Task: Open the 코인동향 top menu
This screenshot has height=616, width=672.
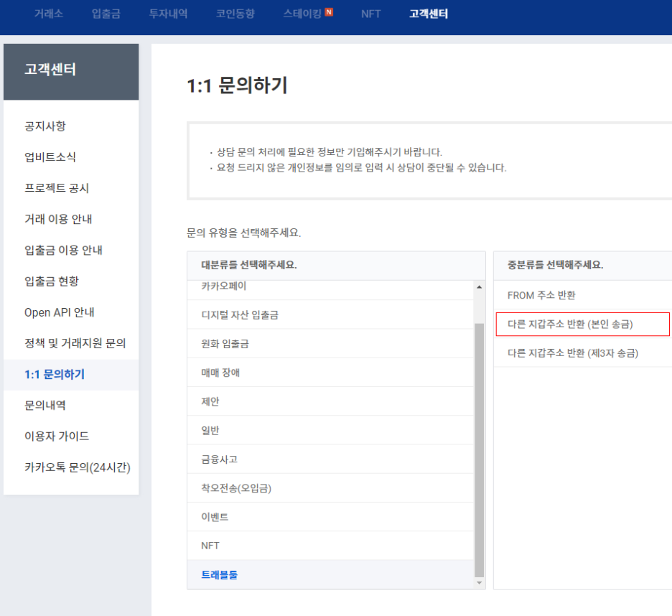Action: [235, 14]
